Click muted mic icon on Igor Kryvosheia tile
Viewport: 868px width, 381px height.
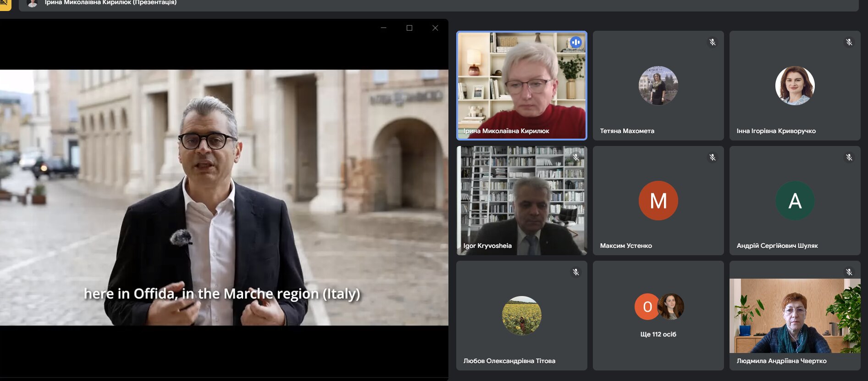575,157
